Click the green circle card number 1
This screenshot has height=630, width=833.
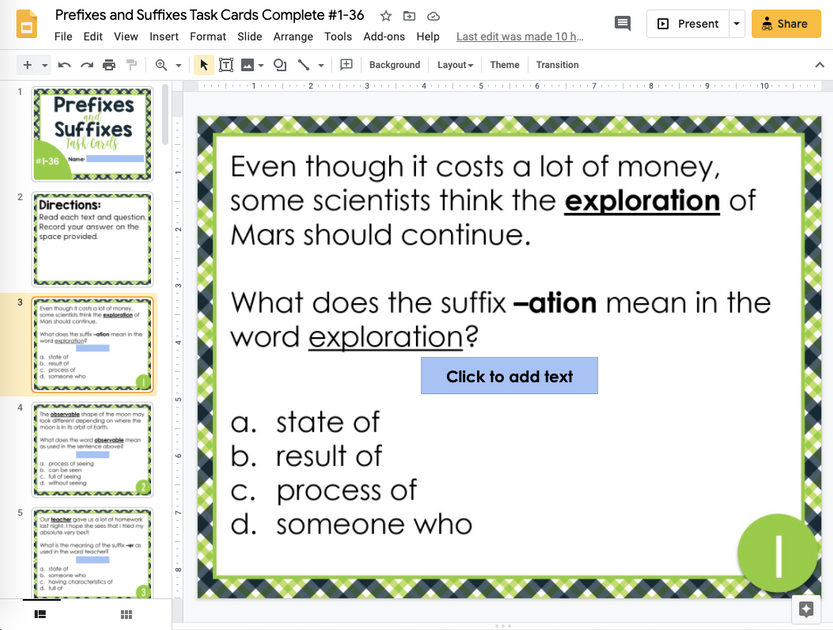[x=778, y=554]
